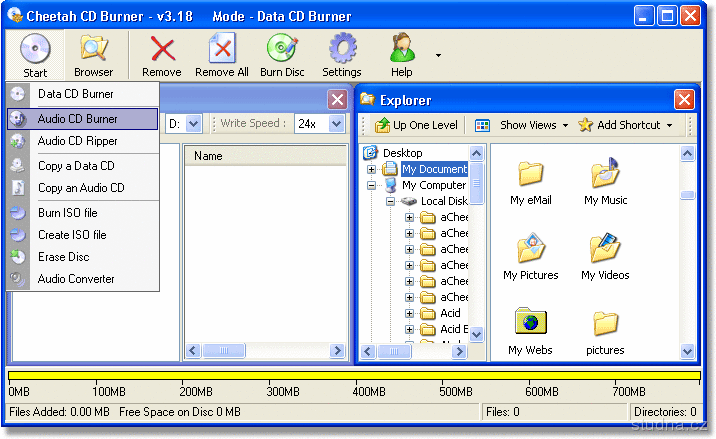Collapse the Local Disk tree node

click(x=390, y=201)
